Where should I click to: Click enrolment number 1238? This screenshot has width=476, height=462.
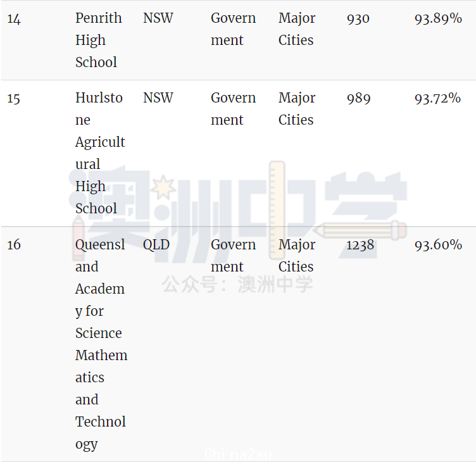click(360, 245)
